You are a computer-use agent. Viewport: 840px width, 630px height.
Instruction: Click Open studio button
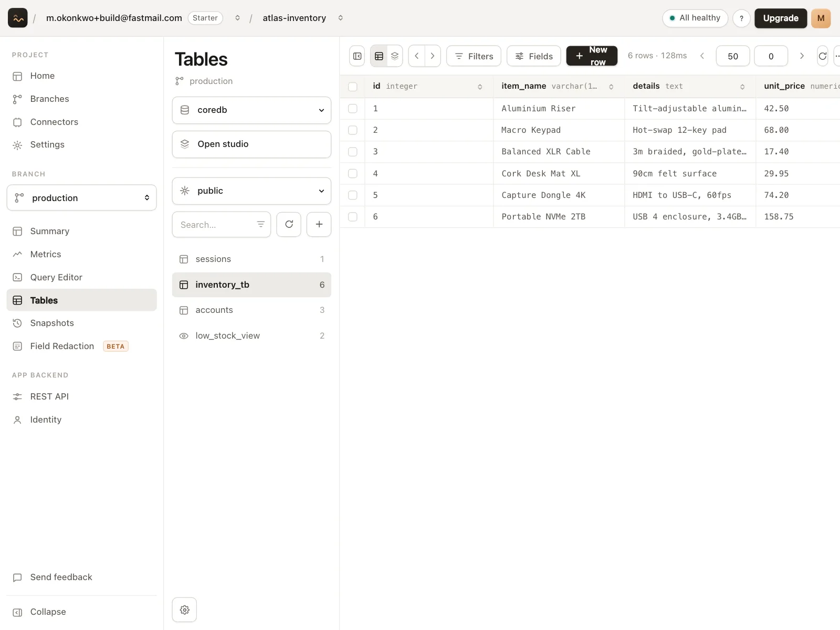[x=251, y=144]
